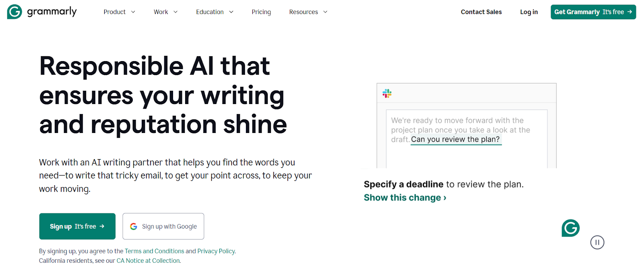Click the Slack icon in demo card
The width and height of the screenshot is (644, 272).
click(387, 94)
